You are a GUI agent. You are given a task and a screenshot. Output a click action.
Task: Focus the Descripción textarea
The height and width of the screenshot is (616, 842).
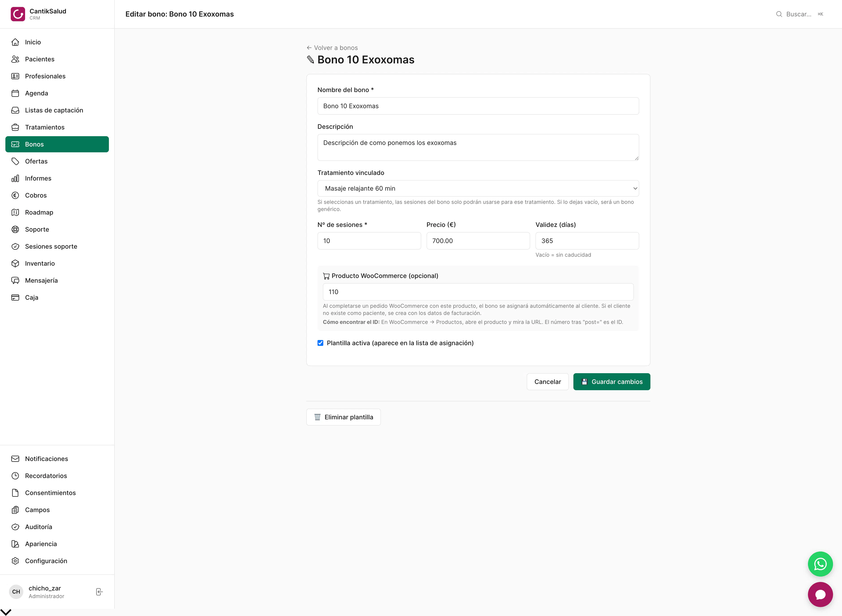478,147
